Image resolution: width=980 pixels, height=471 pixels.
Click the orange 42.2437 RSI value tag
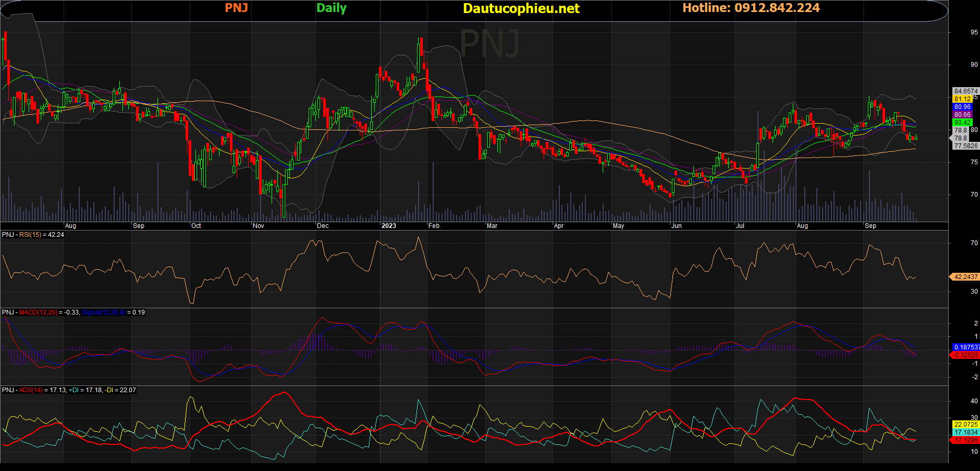965,277
